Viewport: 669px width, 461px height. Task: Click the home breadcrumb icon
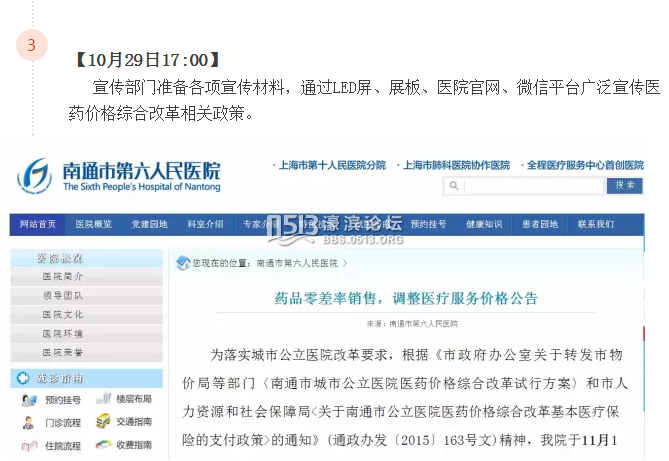click(184, 263)
